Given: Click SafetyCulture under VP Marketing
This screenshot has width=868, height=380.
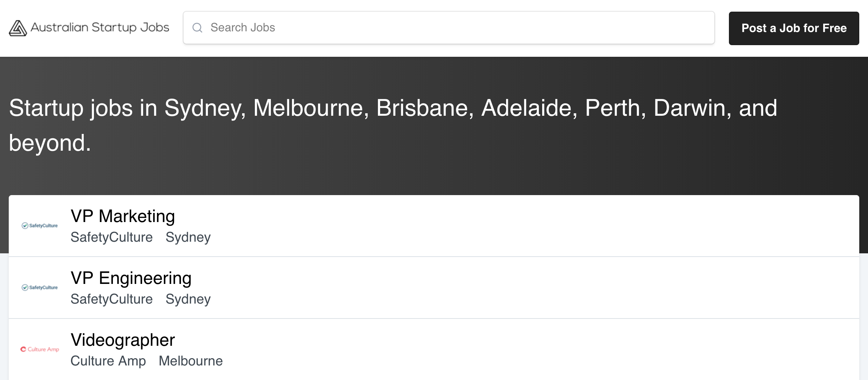Looking at the screenshot, I should 111,237.
